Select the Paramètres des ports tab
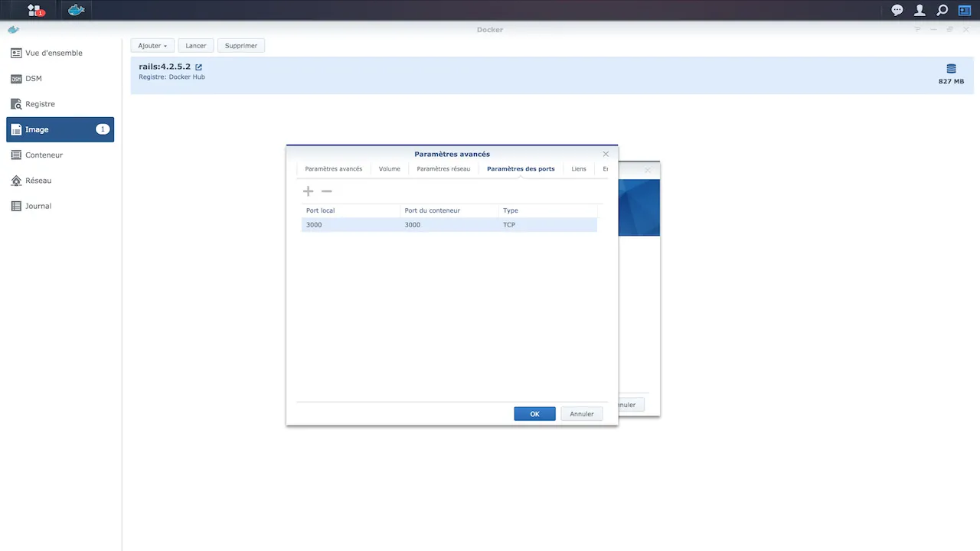The height and width of the screenshot is (551, 980). [x=521, y=168]
